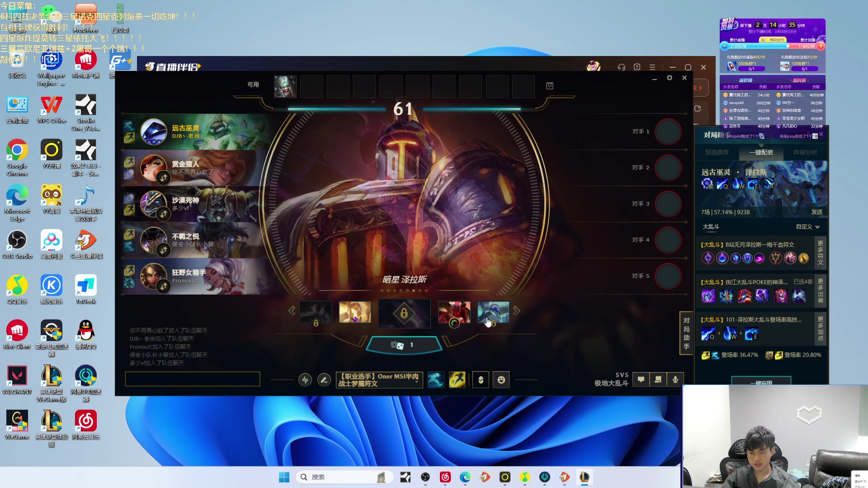The image size is (868, 488).
Task: Pick the leftmost locked dark skin thumbnail
Action: tap(316, 312)
